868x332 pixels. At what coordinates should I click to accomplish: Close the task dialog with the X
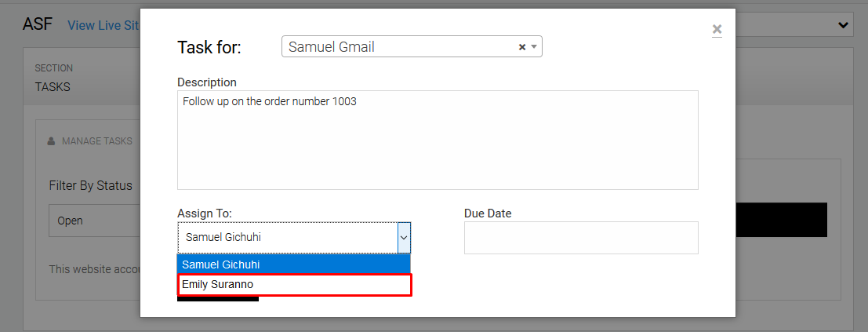click(717, 30)
